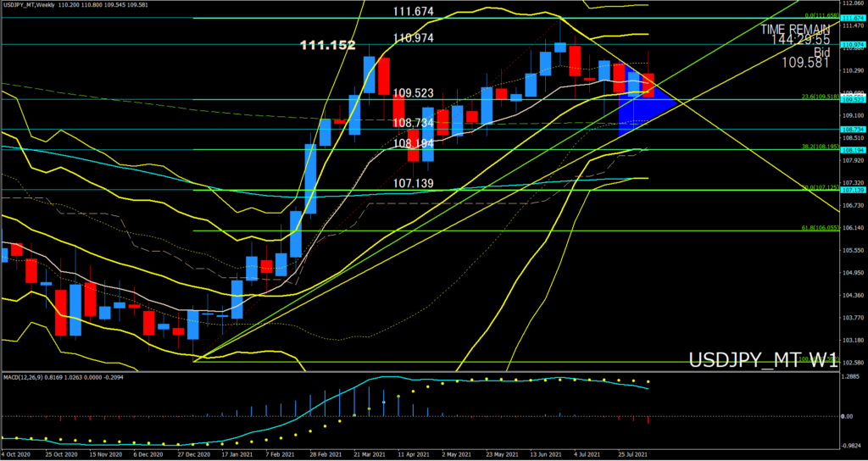The height and width of the screenshot is (461, 868).
Task: Select 111.470 on the price axis
Action: pyautogui.click(x=853, y=25)
